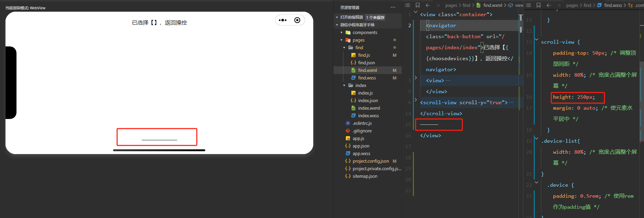This screenshot has height=218, width=644.
Task: Open app.wxss in the explorer
Action: tap(361, 154)
